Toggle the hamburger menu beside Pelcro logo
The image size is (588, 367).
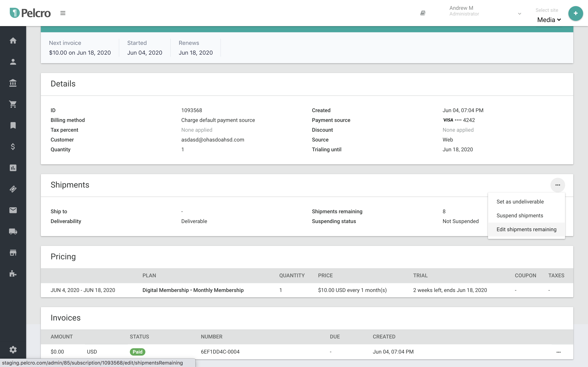pyautogui.click(x=63, y=13)
